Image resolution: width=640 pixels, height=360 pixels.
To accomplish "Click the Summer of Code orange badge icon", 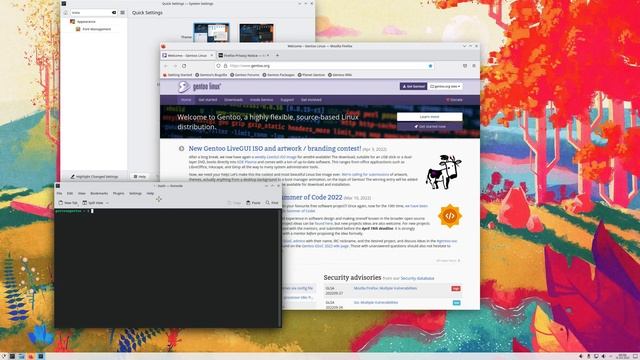I will pos(450,216).
